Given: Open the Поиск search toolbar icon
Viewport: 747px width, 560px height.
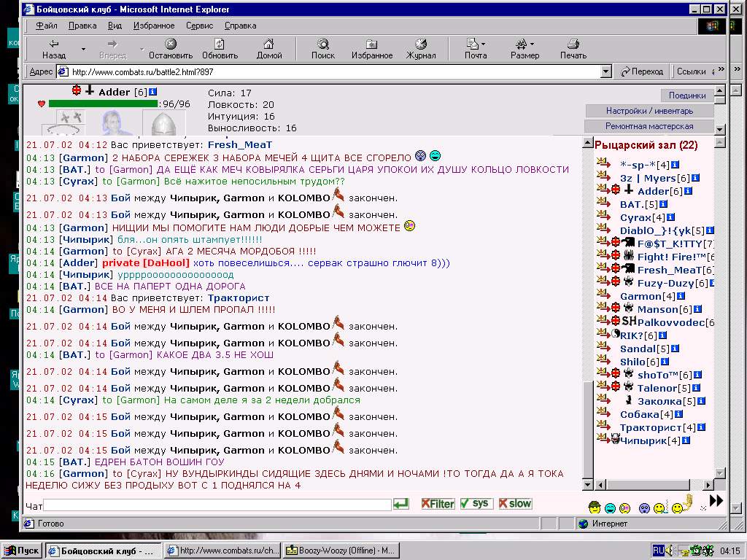Looking at the screenshot, I should click(x=323, y=44).
